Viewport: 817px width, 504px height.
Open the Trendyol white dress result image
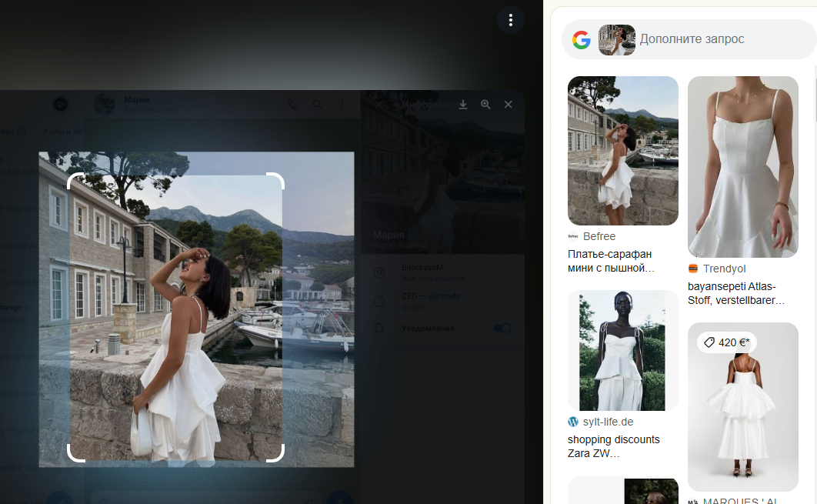point(742,166)
